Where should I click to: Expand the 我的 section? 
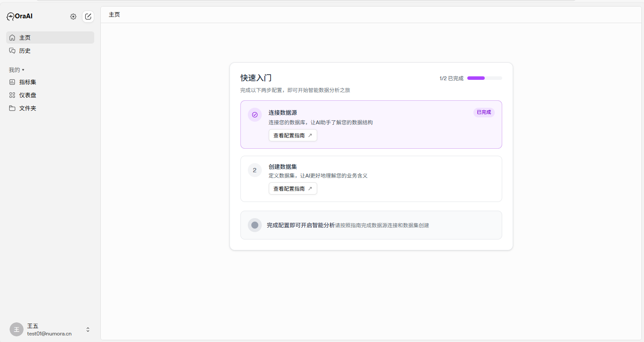[16, 69]
